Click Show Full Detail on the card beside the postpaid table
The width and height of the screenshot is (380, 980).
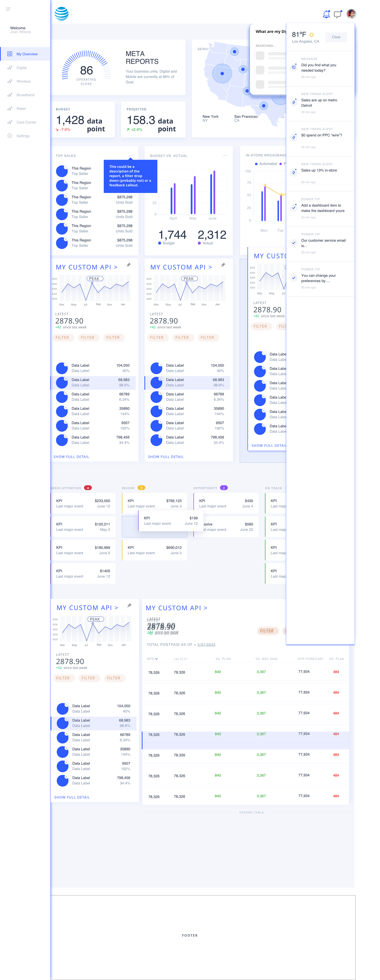coord(72,797)
